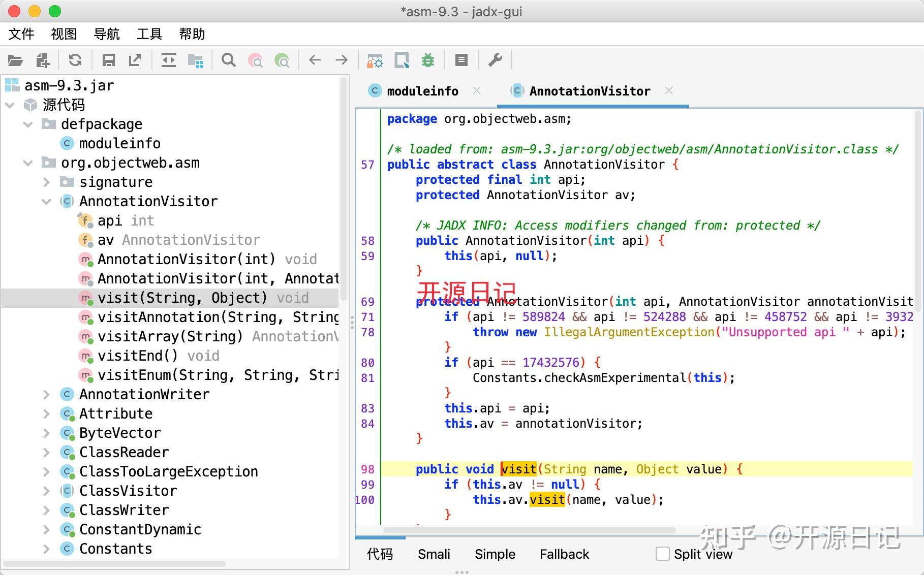Click the api field icon
The height and width of the screenshot is (575, 924).
coord(85,220)
